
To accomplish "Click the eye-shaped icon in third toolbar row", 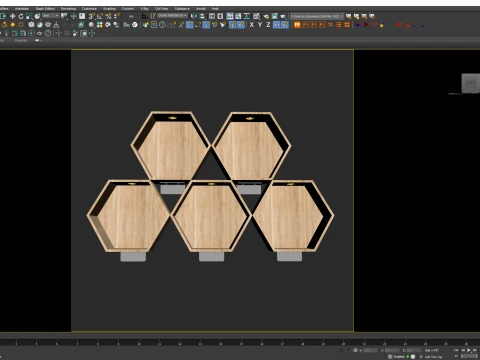I will pyautogui.click(x=40, y=33).
